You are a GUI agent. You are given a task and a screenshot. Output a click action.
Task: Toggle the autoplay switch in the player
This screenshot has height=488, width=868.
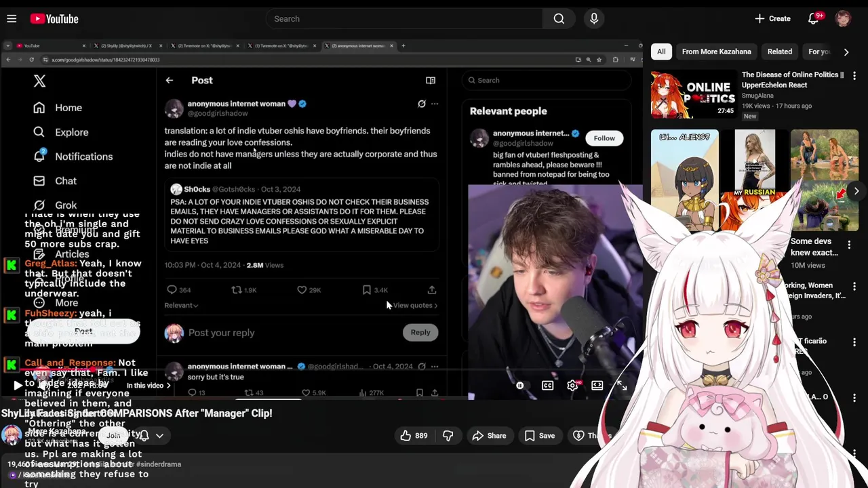coord(520,386)
